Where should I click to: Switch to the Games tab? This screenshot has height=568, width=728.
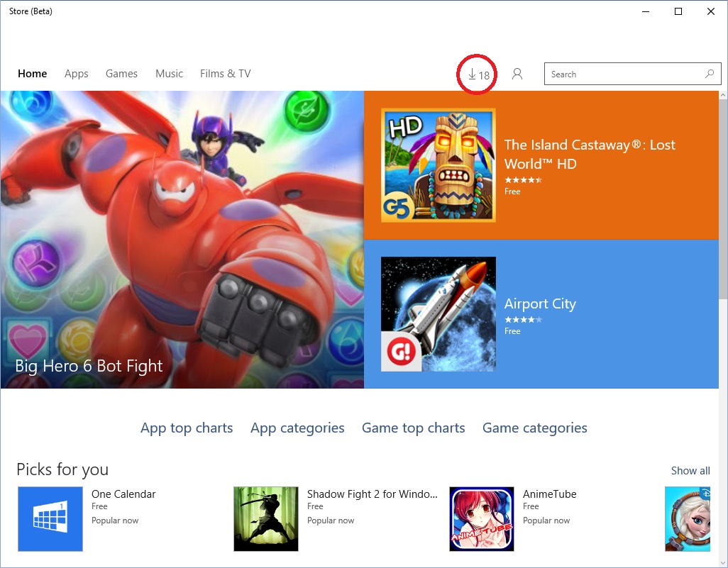tap(121, 73)
